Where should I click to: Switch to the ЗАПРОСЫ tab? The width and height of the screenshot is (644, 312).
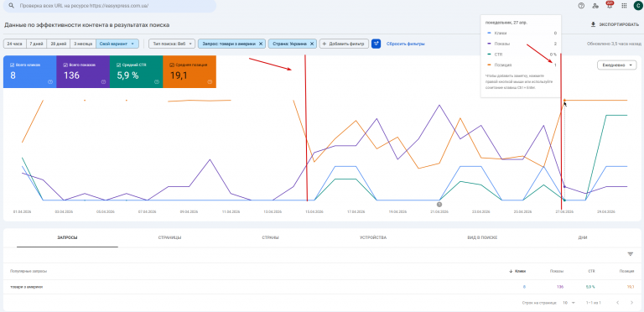point(67,237)
